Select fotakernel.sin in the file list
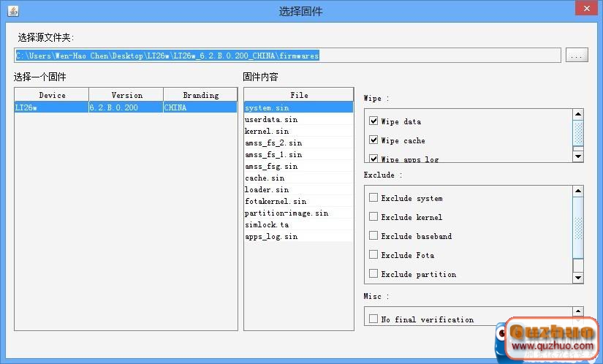Image resolution: width=603 pixels, height=364 pixels. (299, 201)
